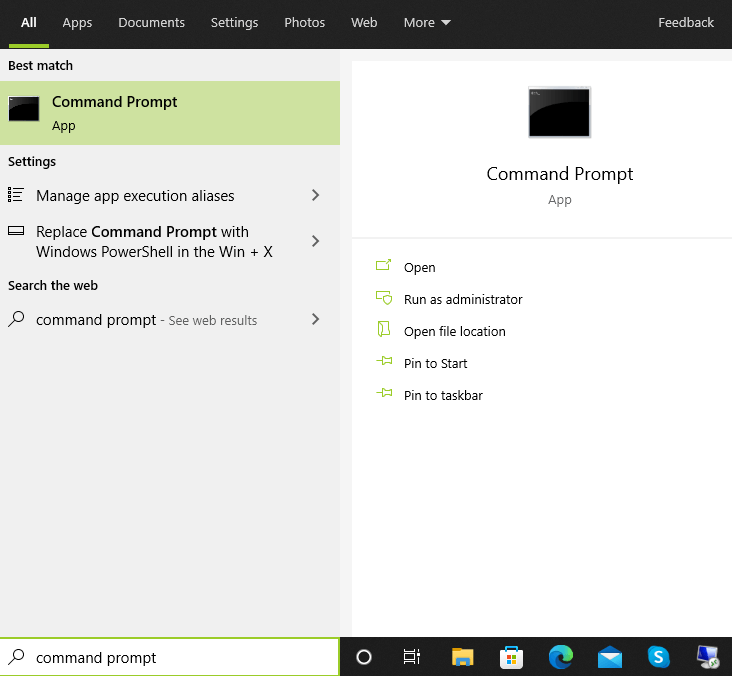Click the search magnifier icon in search box

tap(16, 656)
